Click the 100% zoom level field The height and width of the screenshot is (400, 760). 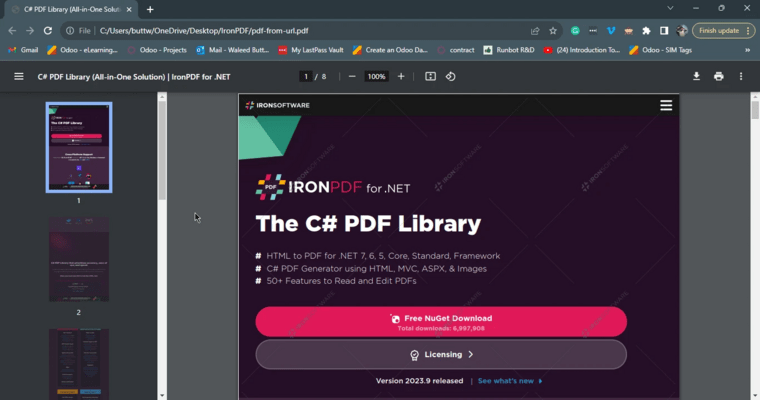(x=376, y=77)
